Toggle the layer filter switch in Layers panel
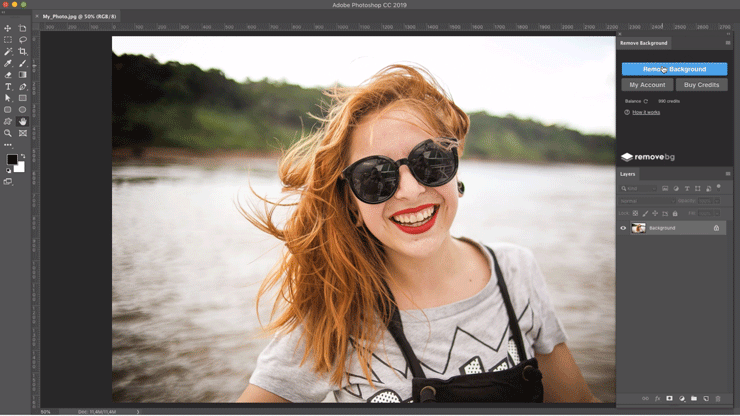Viewport: 740px width, 416px height. tap(717, 187)
